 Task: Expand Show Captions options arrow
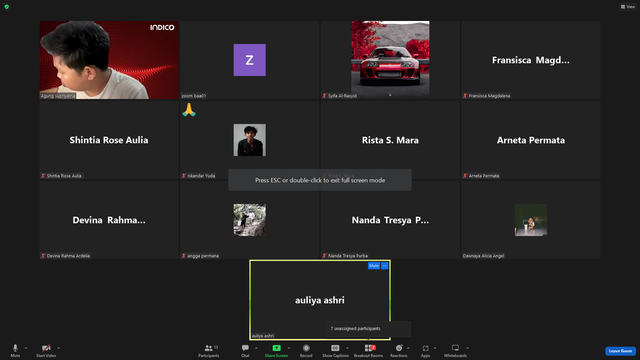click(347, 348)
